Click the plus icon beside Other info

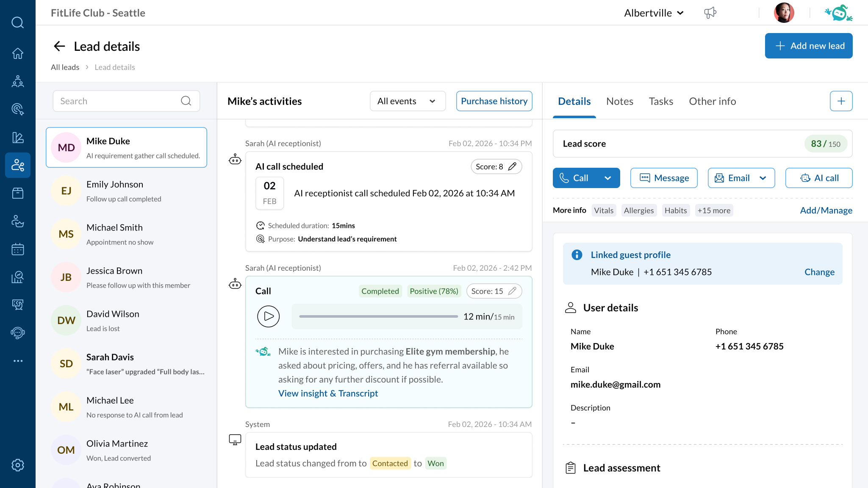pos(841,101)
